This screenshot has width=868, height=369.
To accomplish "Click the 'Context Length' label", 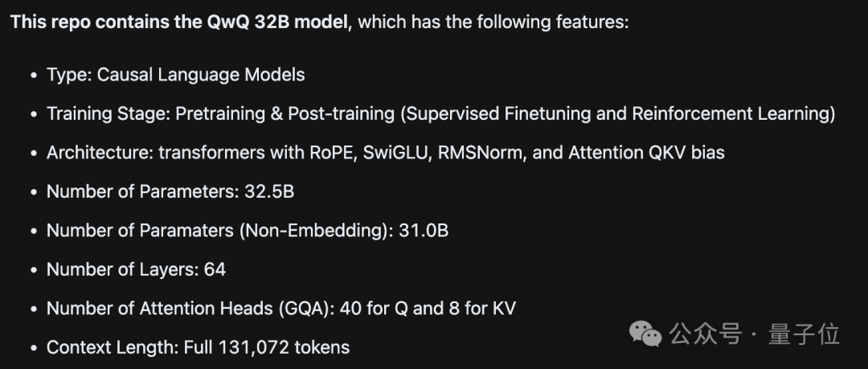I will pos(113,347).
